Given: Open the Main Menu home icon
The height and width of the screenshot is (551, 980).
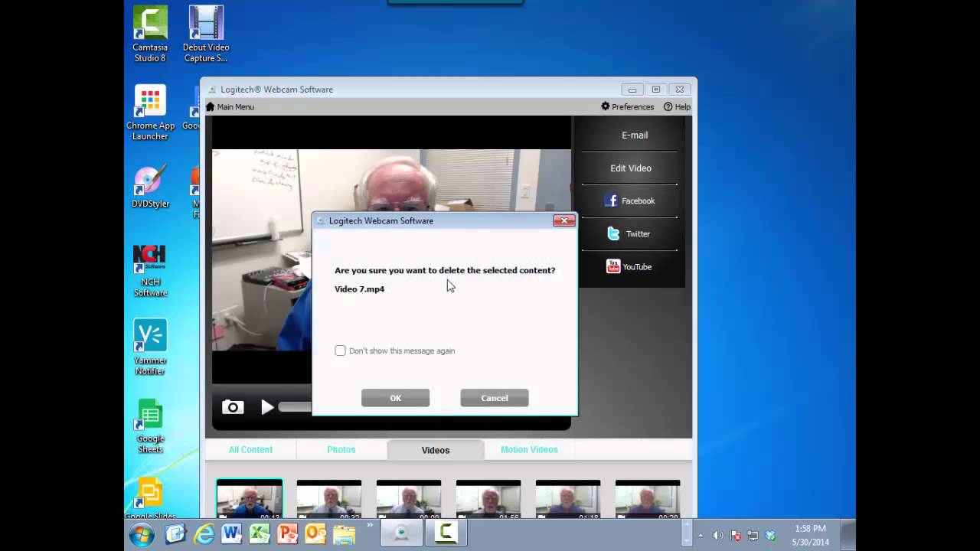Looking at the screenshot, I should pyautogui.click(x=211, y=107).
